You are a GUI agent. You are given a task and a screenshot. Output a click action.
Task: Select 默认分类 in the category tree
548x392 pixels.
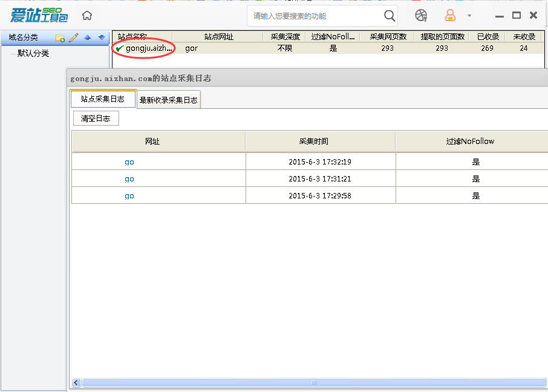33,53
